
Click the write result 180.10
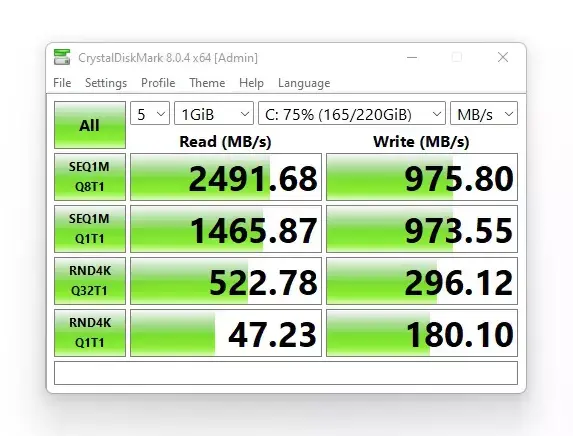point(422,333)
